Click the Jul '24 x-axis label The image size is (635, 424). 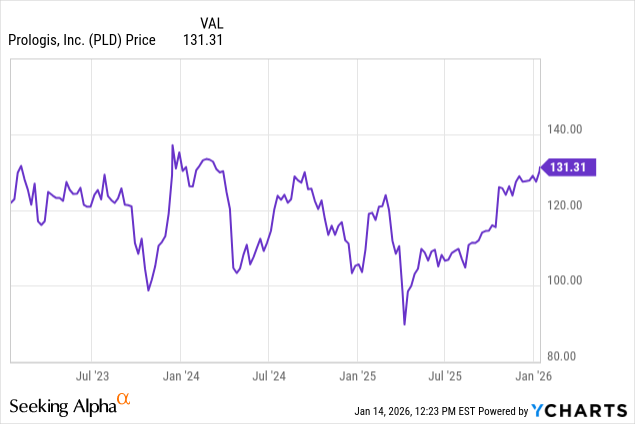point(268,376)
